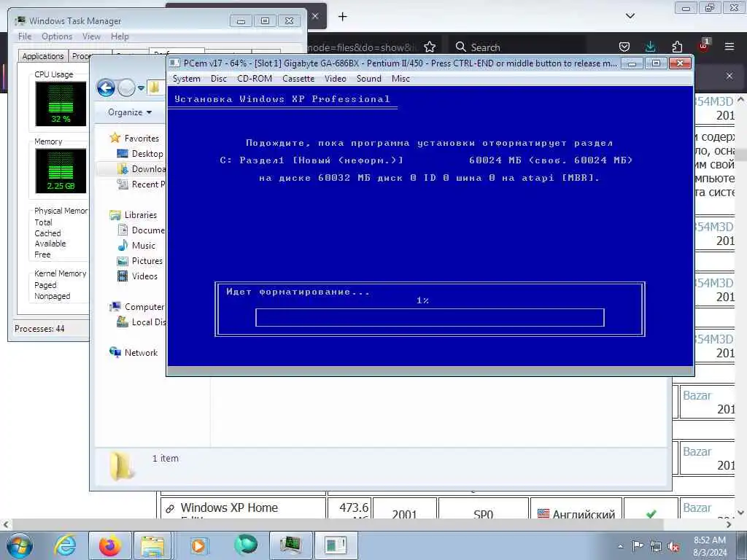Open the Misc menu in PCem
The image size is (747, 560).
click(400, 79)
